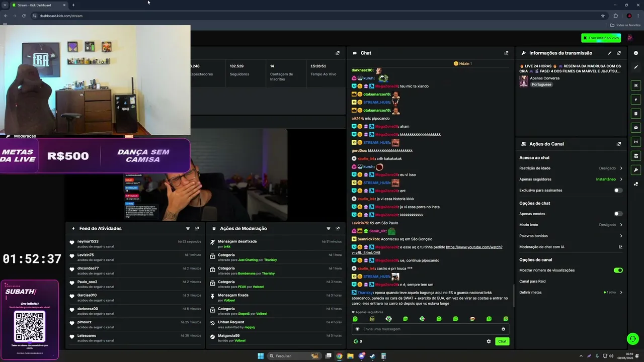This screenshot has height=362, width=644.
Task: Open the green support headset bubble
Action: (632, 339)
